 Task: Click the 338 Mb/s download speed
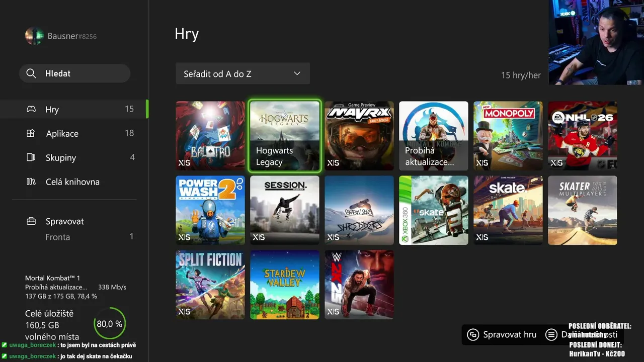(112, 287)
